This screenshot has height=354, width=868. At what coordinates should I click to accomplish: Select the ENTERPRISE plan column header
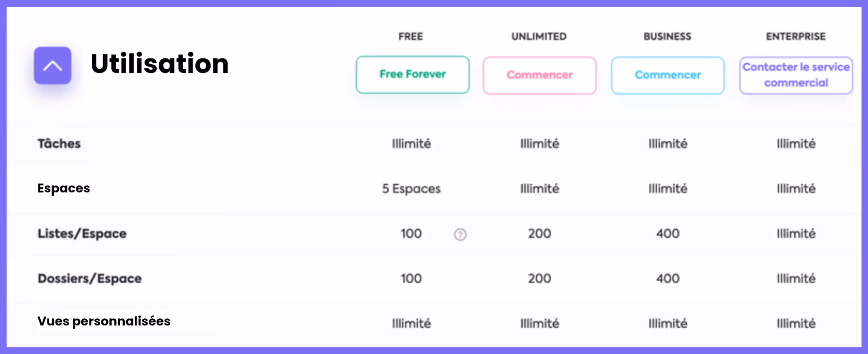point(796,37)
